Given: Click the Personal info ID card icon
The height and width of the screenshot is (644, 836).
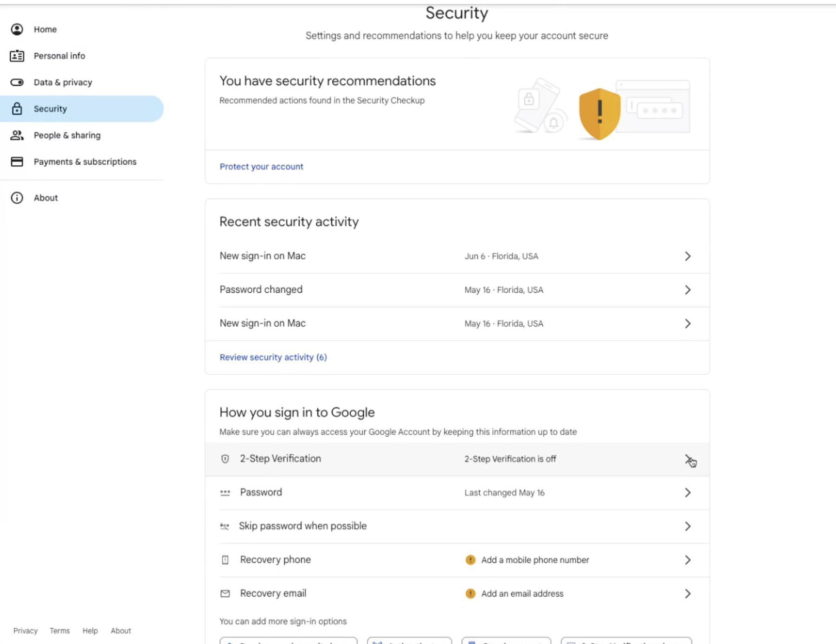Looking at the screenshot, I should click(17, 56).
